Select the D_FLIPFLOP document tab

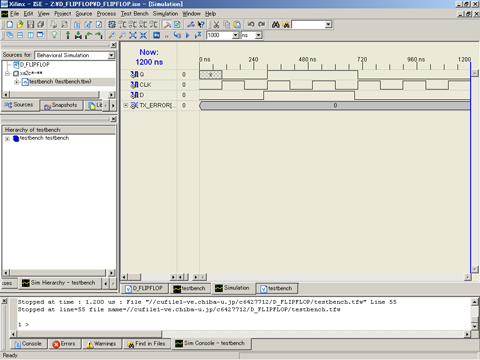[144, 288]
